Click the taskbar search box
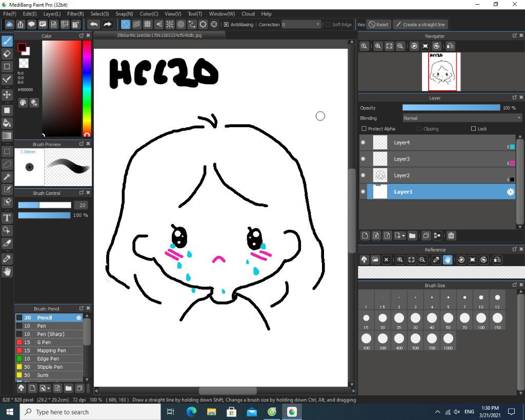 click(x=90, y=412)
